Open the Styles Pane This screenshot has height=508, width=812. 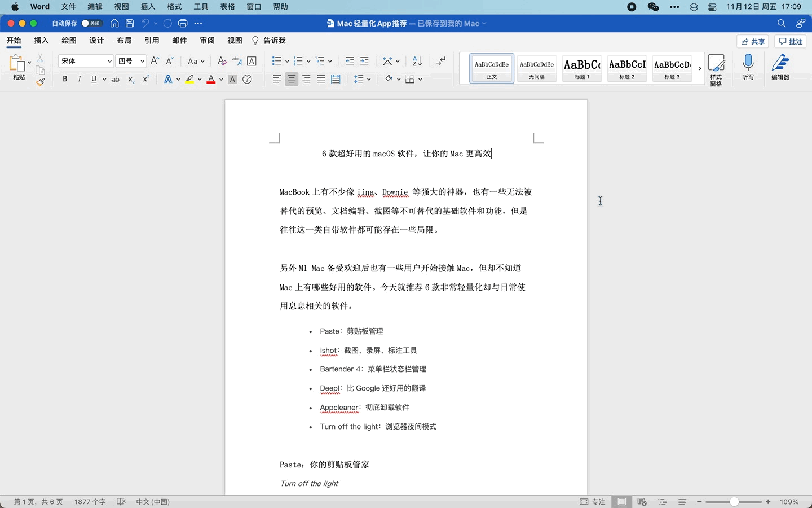click(x=716, y=70)
